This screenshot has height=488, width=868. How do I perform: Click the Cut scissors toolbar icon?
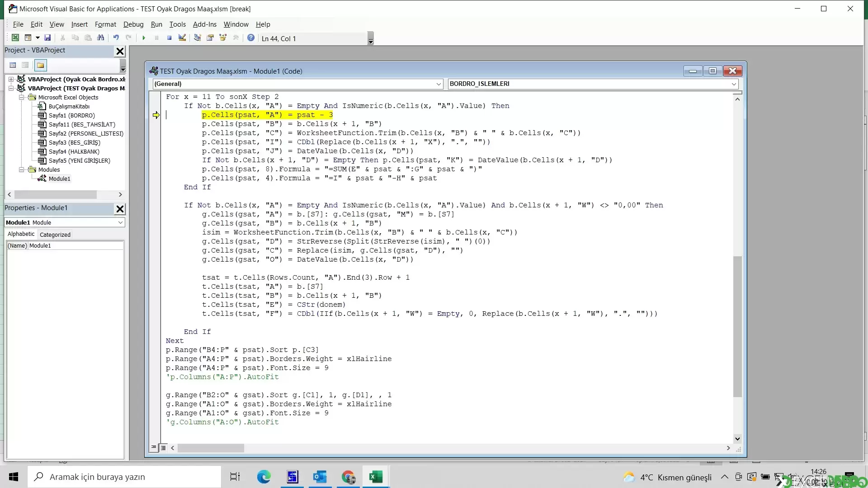click(x=63, y=38)
